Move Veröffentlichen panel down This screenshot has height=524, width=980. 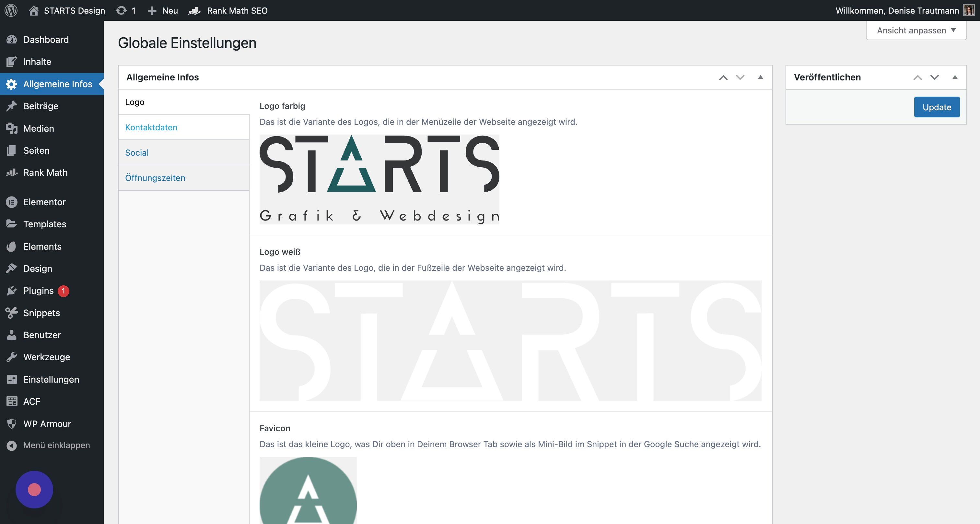934,77
